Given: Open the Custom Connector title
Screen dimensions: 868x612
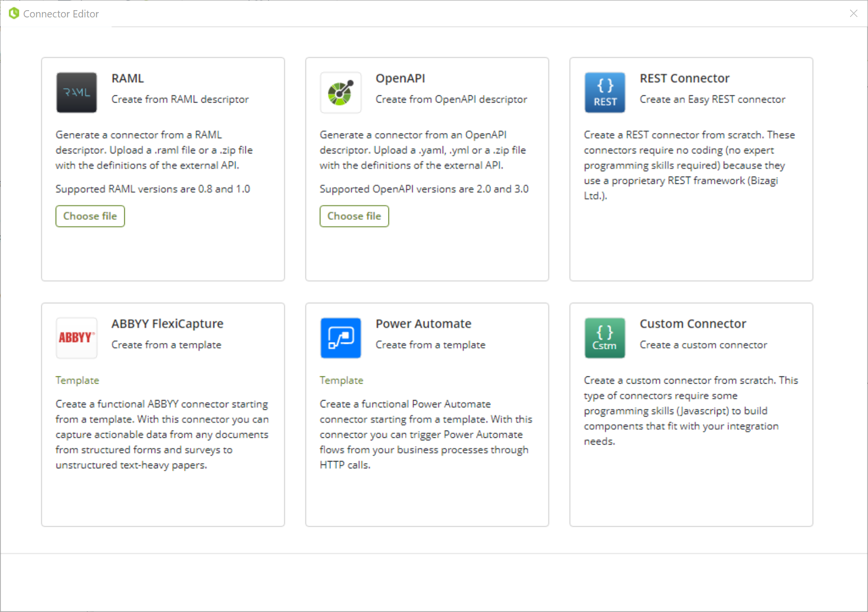Looking at the screenshot, I should click(693, 324).
